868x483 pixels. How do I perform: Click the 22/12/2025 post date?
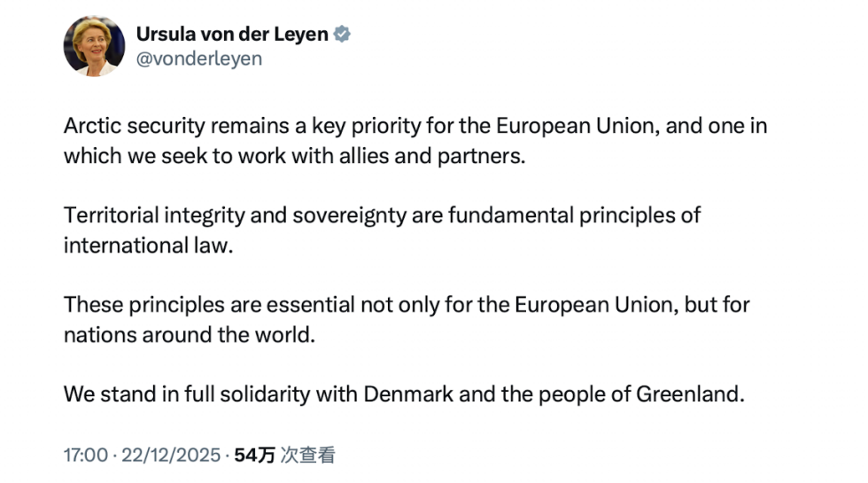[172, 456]
